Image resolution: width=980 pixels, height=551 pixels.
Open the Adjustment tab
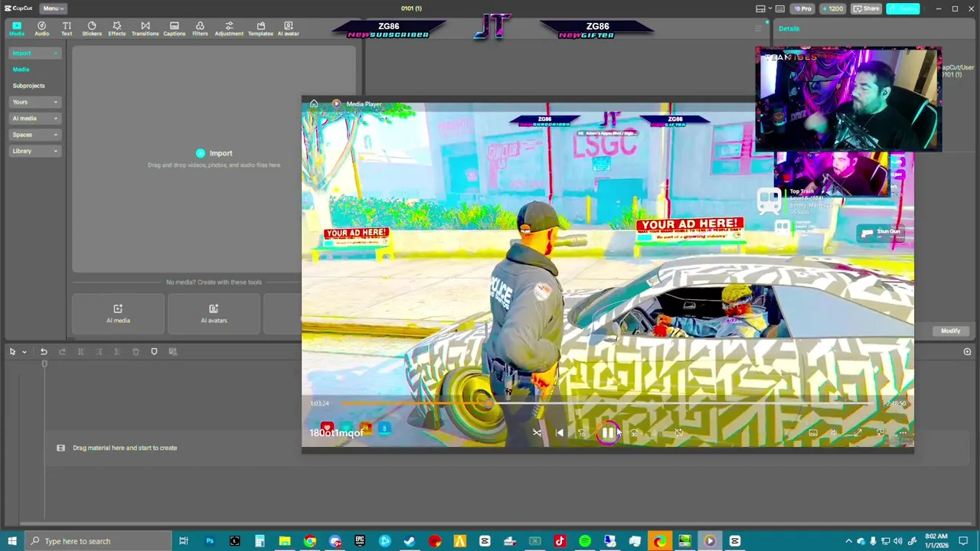[x=229, y=28]
